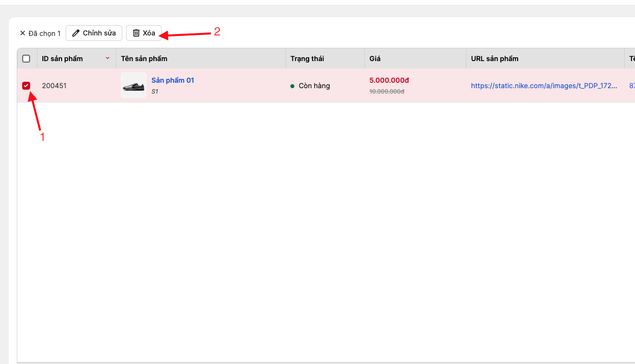The height and width of the screenshot is (364, 635).
Task: Sort by the Trạng thái column header
Action: click(x=307, y=59)
